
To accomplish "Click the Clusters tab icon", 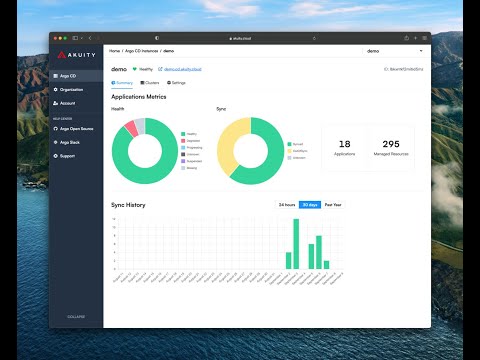I will tap(142, 83).
